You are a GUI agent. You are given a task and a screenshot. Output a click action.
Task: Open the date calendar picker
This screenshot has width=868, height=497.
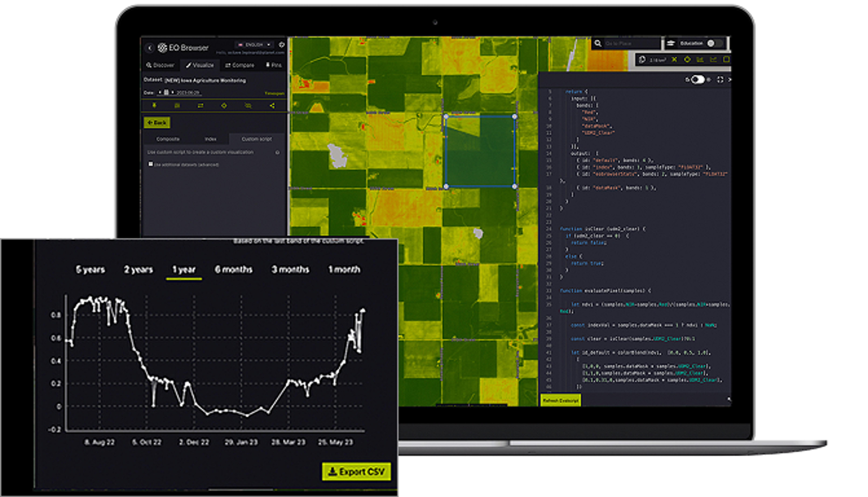pyautogui.click(x=166, y=93)
